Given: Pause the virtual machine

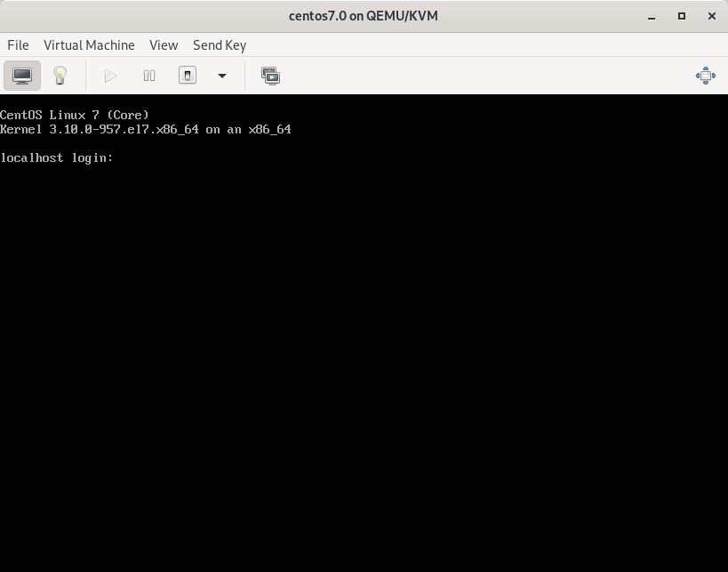Looking at the screenshot, I should (x=149, y=76).
